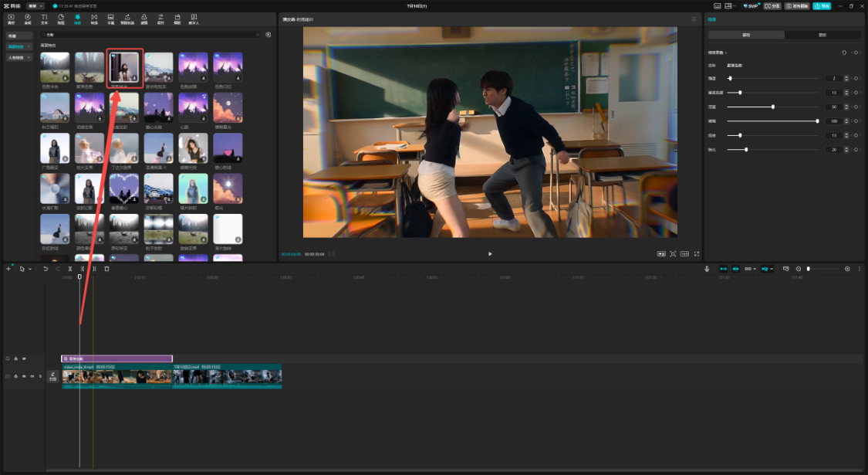Click the trim-right tool in the timeline toolbar
868x475 pixels.
(x=94, y=269)
